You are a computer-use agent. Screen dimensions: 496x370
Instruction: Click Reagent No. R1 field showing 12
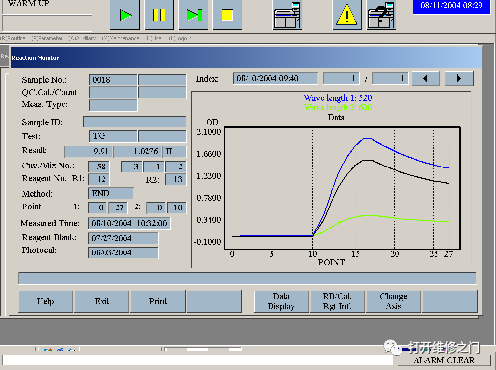pyautogui.click(x=99, y=179)
